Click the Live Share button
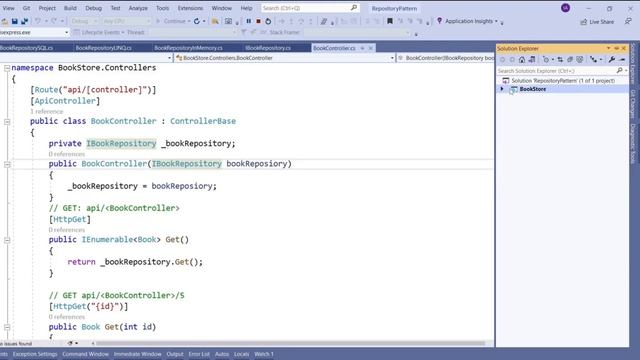This screenshot has height=360, width=640. [x=597, y=22]
